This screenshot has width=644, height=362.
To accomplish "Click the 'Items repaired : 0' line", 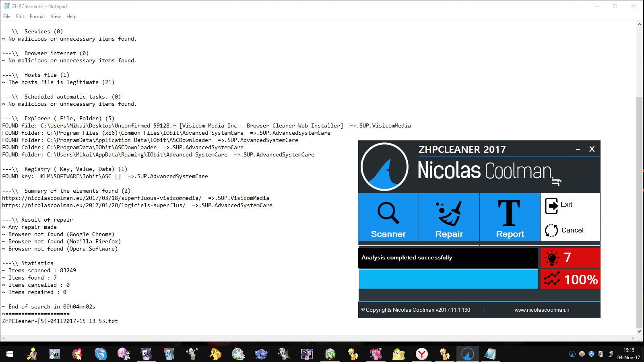I will click(34, 292).
